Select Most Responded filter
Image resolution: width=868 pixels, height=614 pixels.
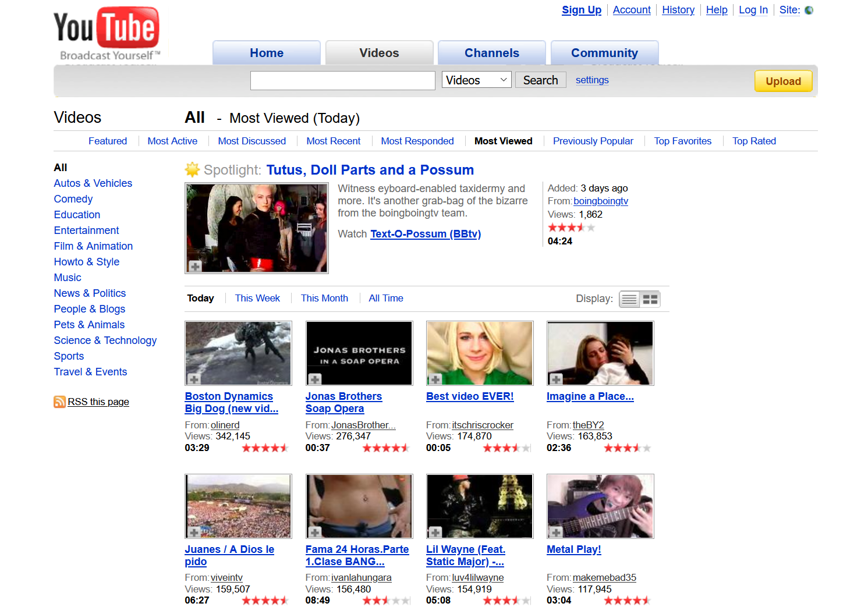point(417,141)
